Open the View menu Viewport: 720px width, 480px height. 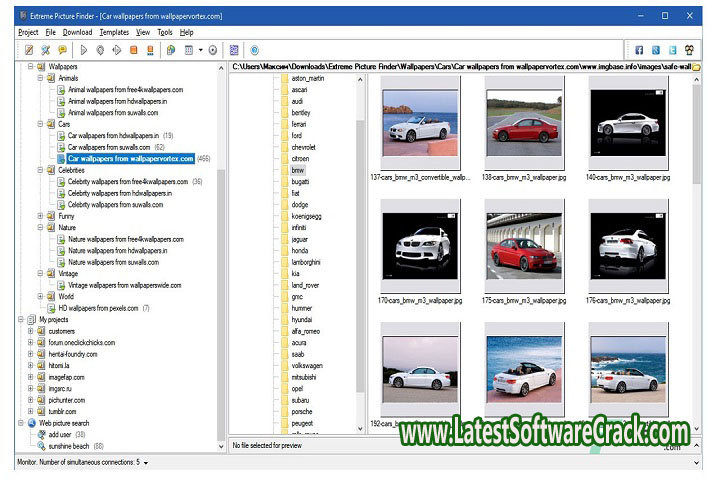click(x=143, y=32)
